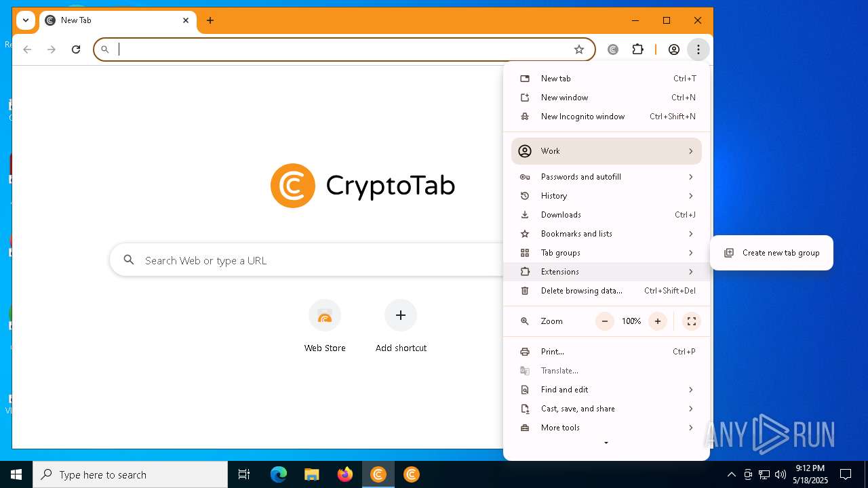Open the volume control in the tray
The image size is (868, 488).
(x=781, y=474)
